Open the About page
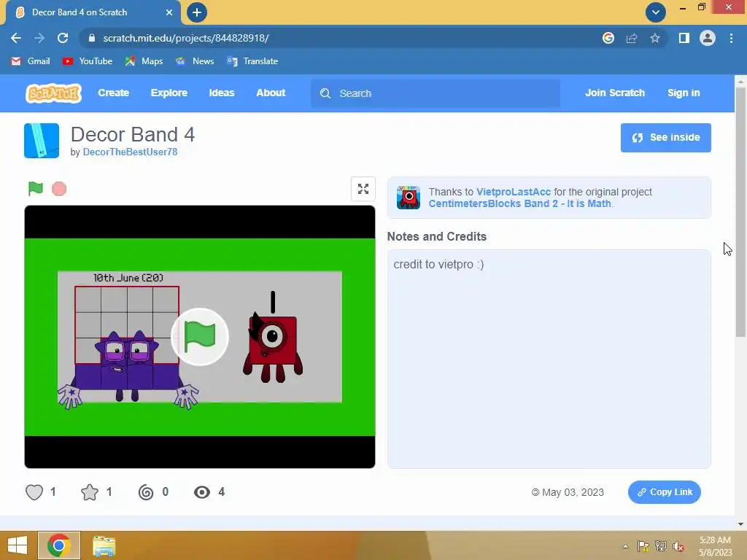Screen dimensions: 747x560 click(x=271, y=93)
